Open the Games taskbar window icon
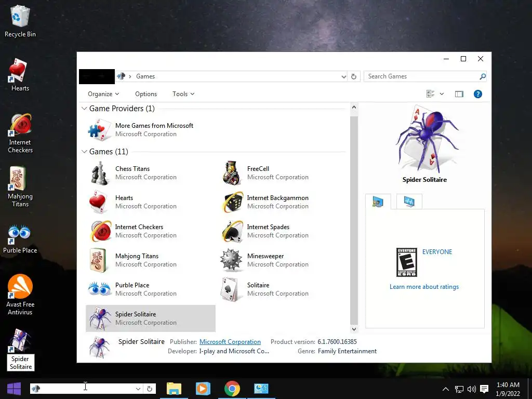 click(261, 389)
